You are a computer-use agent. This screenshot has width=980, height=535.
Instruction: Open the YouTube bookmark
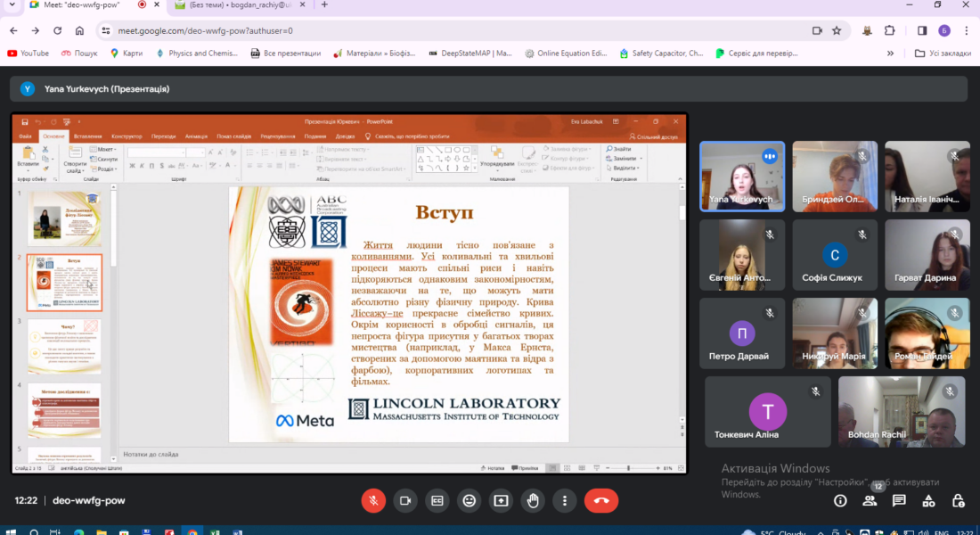point(28,53)
